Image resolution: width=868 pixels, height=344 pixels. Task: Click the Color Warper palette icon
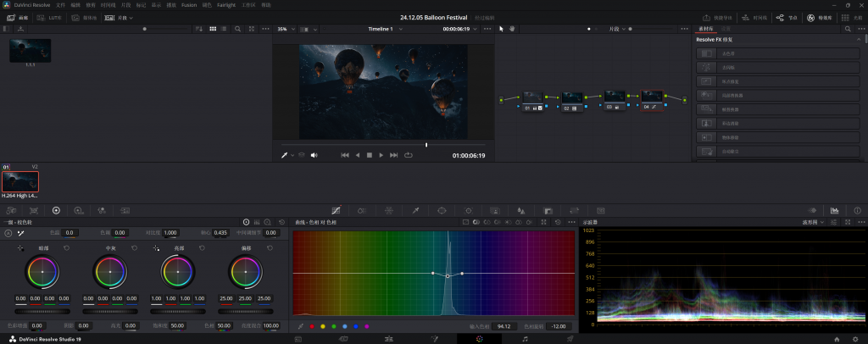click(387, 210)
